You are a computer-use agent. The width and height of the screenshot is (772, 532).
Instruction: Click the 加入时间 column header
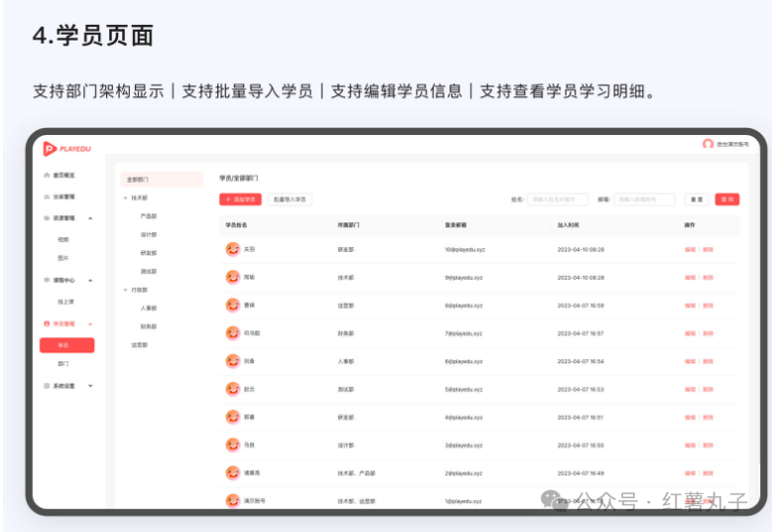click(569, 225)
